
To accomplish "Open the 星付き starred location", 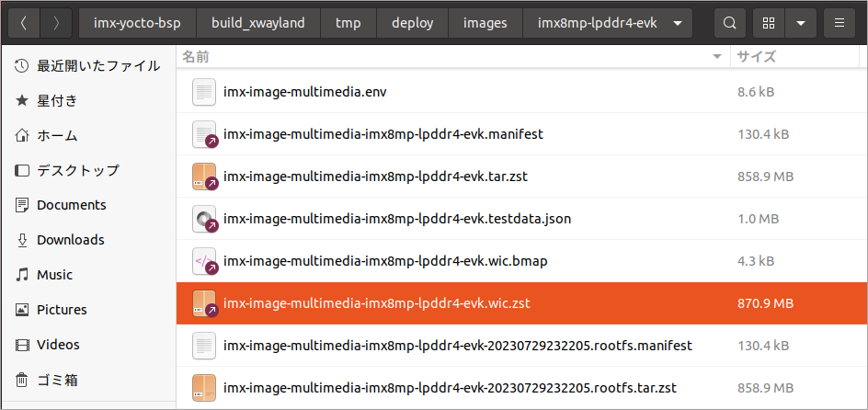I will 57,100.
